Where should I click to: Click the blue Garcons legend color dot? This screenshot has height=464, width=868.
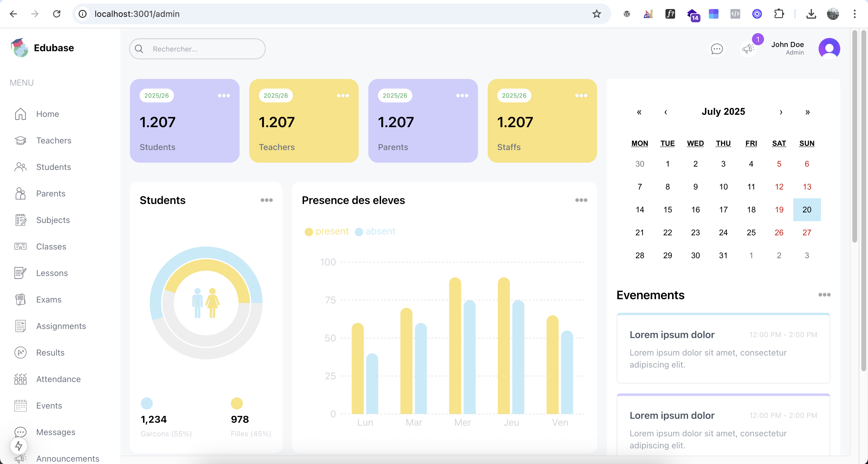click(146, 403)
